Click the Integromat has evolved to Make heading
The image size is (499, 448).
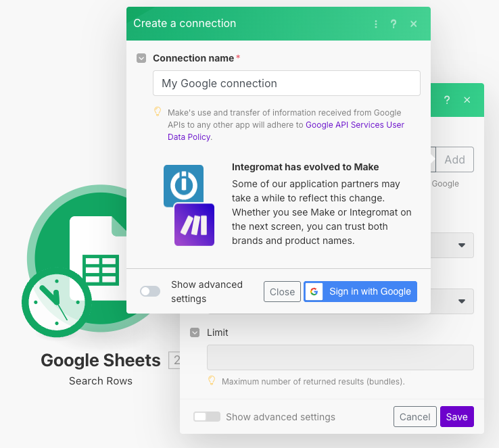click(x=305, y=167)
